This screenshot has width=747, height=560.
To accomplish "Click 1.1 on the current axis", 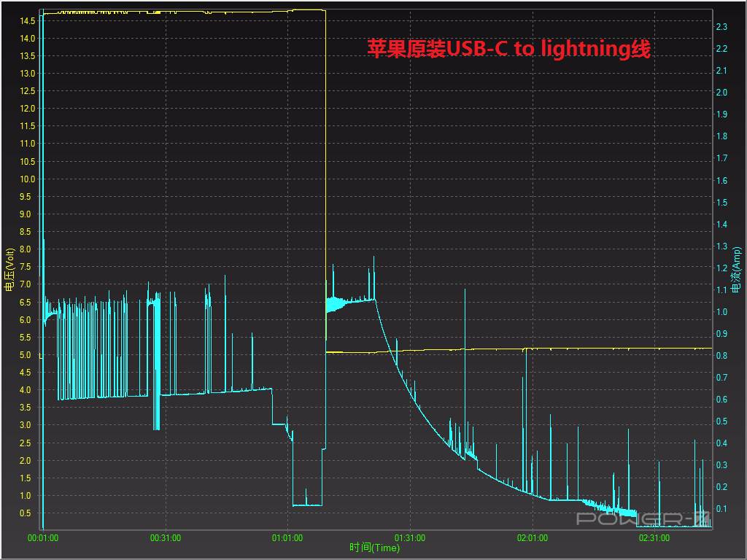I will (721, 290).
